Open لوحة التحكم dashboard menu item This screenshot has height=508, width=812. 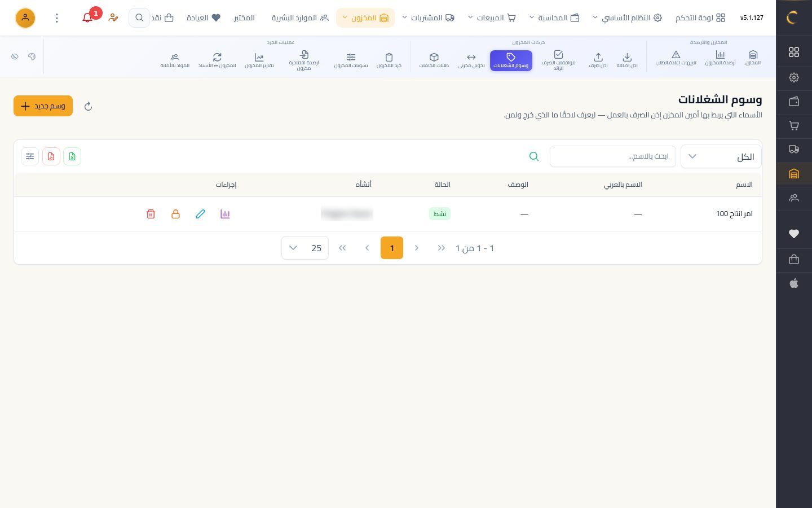(700, 18)
